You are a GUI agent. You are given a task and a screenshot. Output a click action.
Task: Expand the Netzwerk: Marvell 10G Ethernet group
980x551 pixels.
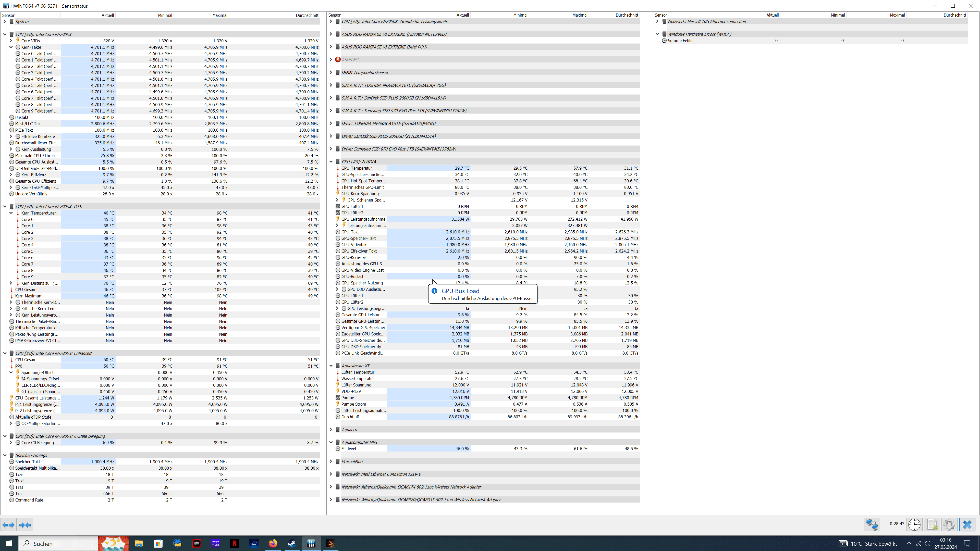point(657,22)
